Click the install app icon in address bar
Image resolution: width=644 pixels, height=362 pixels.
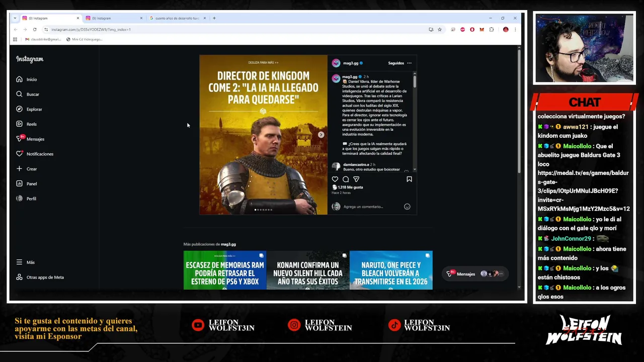click(x=431, y=30)
